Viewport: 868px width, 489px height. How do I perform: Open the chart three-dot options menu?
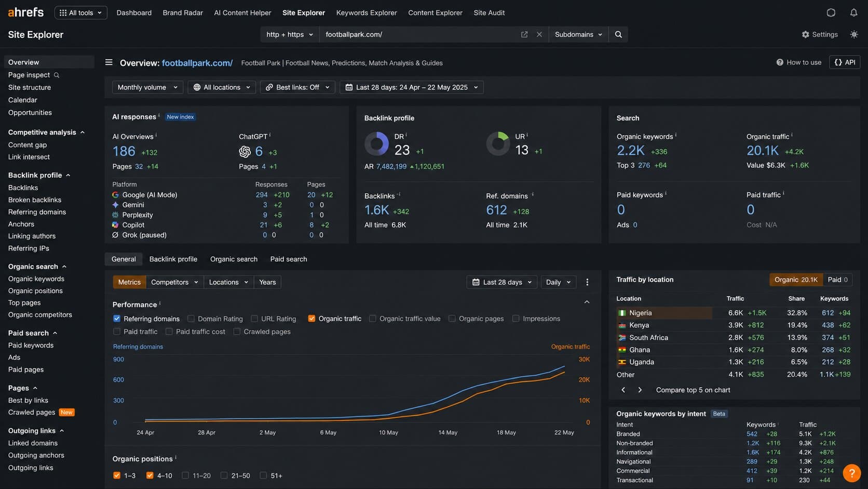(x=587, y=282)
